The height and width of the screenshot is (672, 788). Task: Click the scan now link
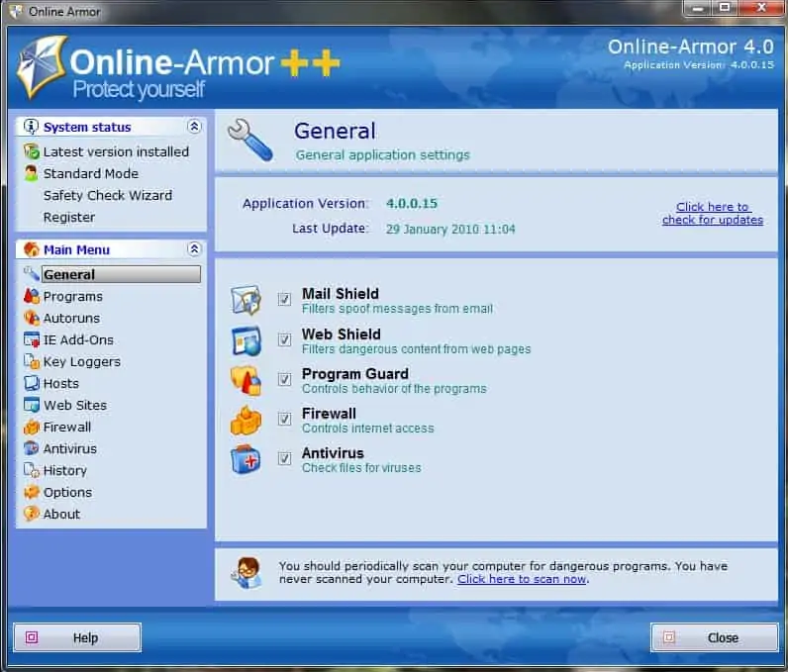pyautogui.click(x=522, y=579)
